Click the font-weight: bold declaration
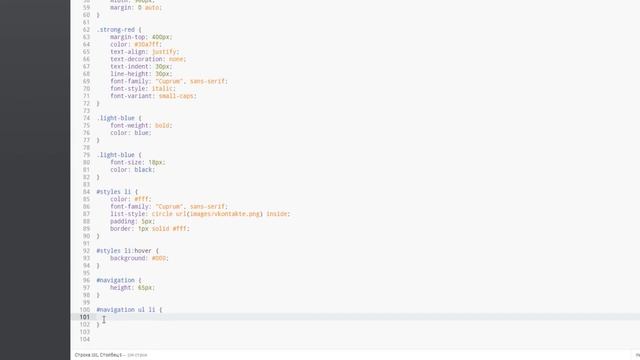This screenshot has height=360, width=640. tap(141, 125)
